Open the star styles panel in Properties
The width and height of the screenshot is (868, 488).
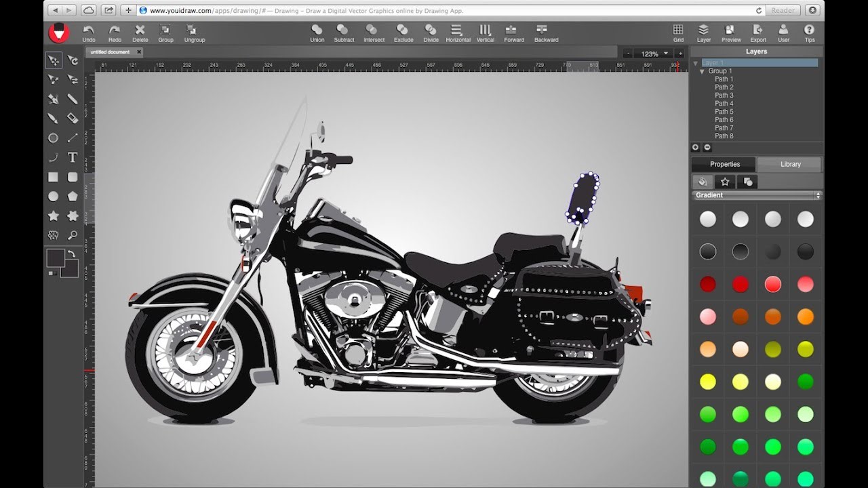point(725,181)
